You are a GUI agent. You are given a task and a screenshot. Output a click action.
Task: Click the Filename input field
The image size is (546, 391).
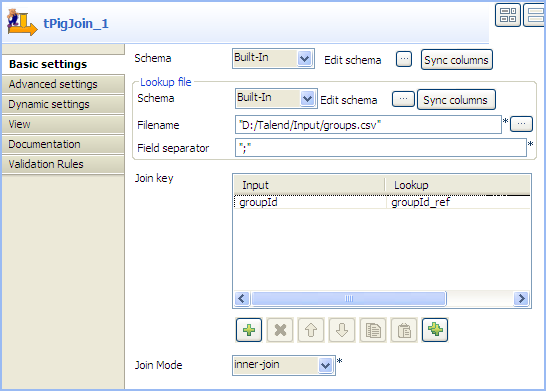pyautogui.click(x=368, y=125)
